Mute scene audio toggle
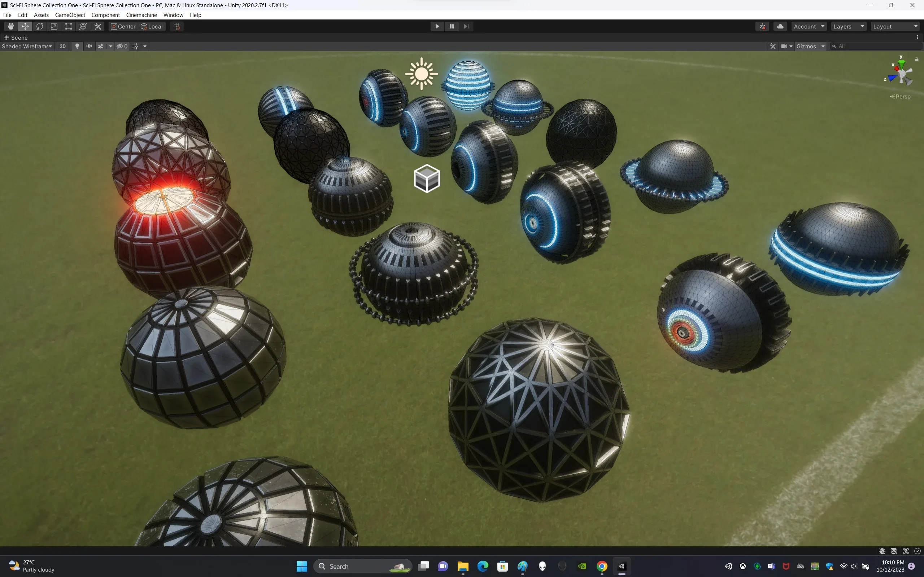The width and height of the screenshot is (924, 577). (89, 46)
